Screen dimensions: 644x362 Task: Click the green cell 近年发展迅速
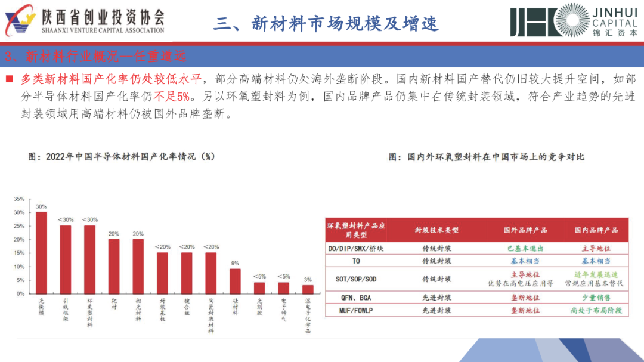point(596,274)
